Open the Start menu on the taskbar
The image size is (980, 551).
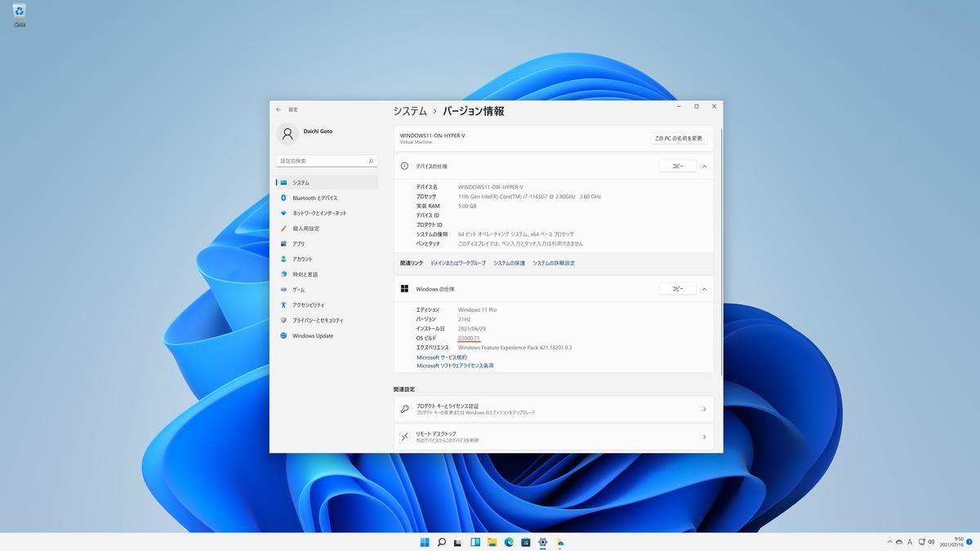[425, 542]
